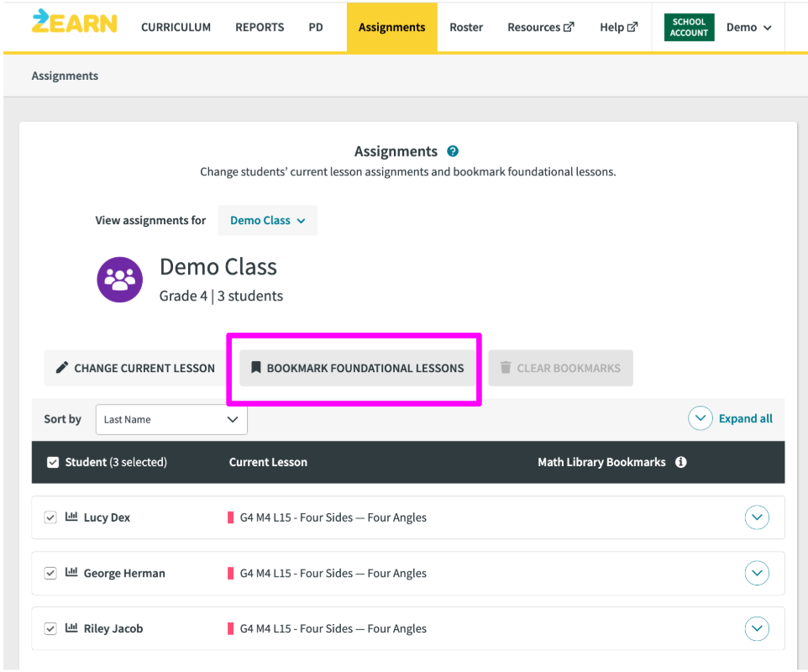808x672 pixels.
Task: Click the Current Lesson column header
Action: coord(268,462)
